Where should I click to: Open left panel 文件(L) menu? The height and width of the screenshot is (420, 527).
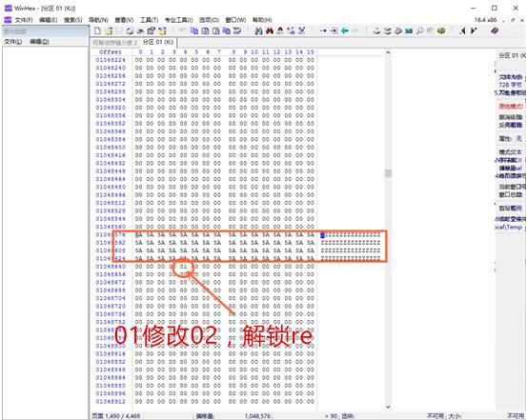(12, 42)
